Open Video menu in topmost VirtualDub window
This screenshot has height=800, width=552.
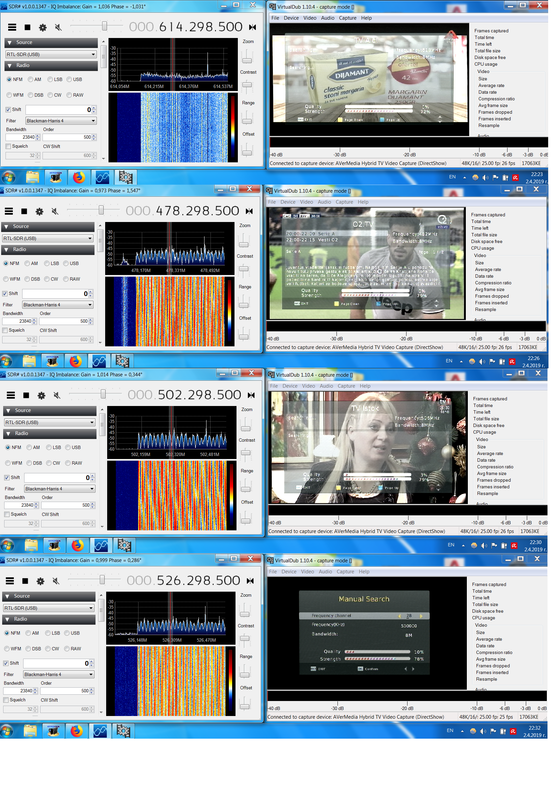pos(310,18)
